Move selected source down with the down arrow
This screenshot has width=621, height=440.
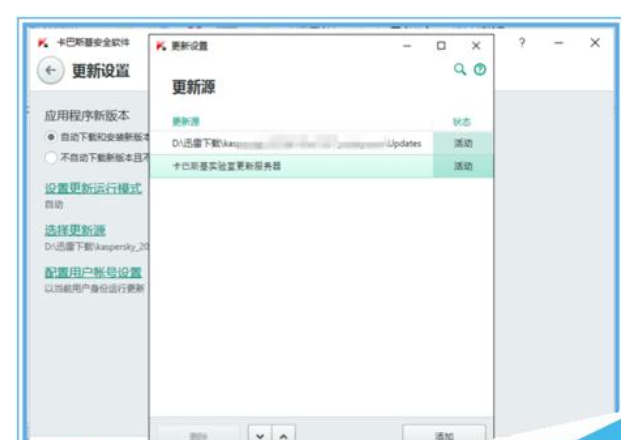(x=260, y=434)
